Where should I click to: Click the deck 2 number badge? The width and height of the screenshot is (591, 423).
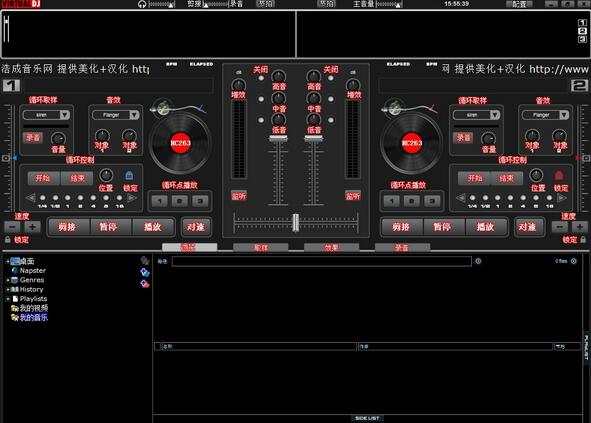[579, 86]
